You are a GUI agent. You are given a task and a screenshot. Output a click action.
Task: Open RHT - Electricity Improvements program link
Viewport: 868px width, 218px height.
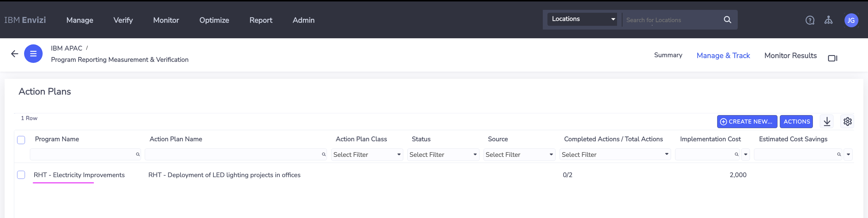[x=79, y=175]
